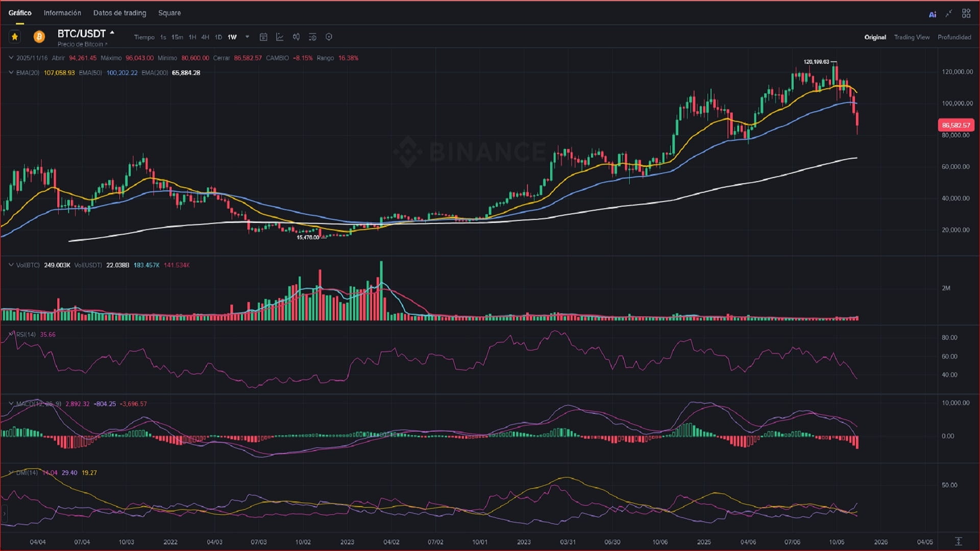The image size is (980, 551).
Task: Open the indicator settings list icon
Action: pos(312,37)
